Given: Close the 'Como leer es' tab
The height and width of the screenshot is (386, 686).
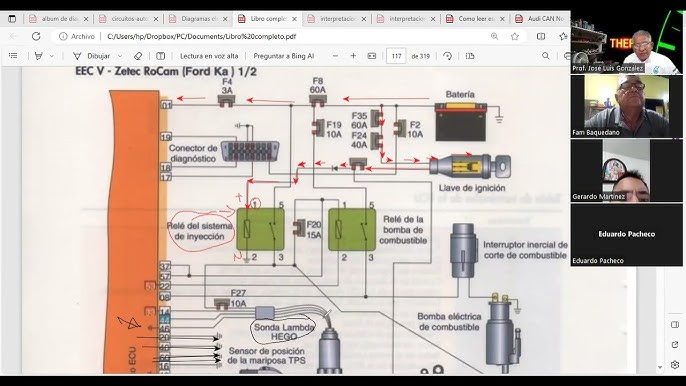Looking at the screenshot, I should (x=502, y=19).
